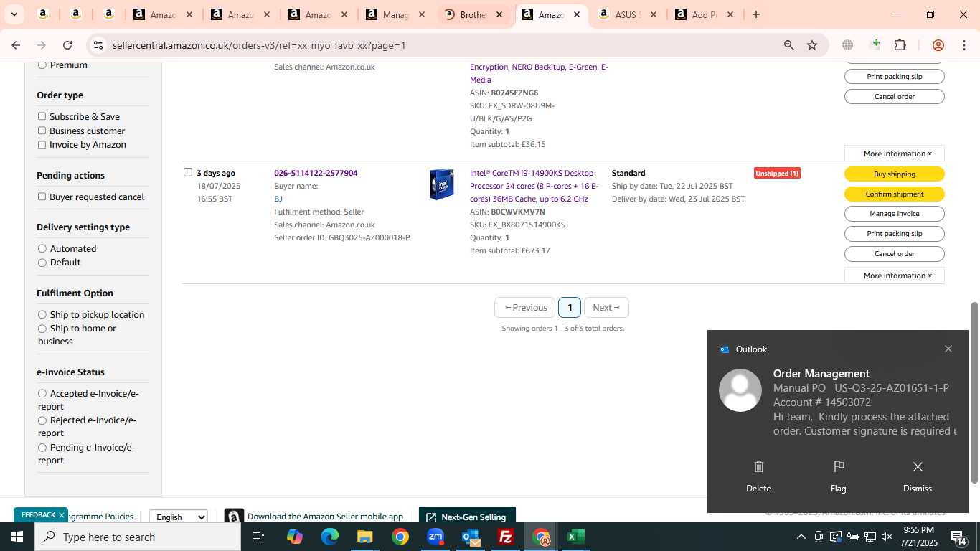Open a new tab with the plus icon
Image resolution: width=980 pixels, height=551 pixels.
point(755,14)
